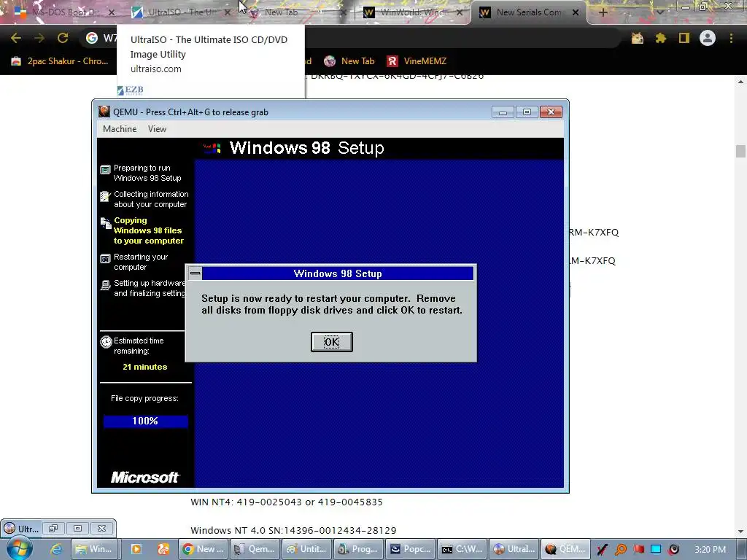Image resolution: width=747 pixels, height=560 pixels.
Task: Close the MS-DOS Boot Disk tab
Action: coord(112,12)
